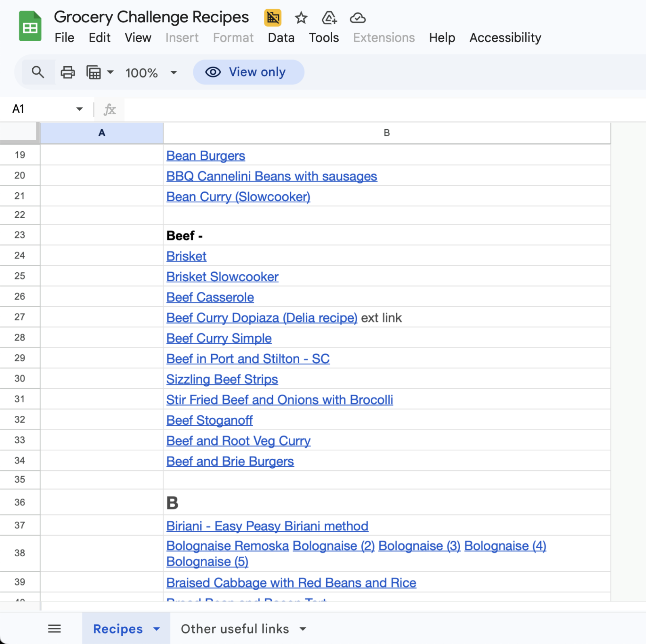Star the Grocery Challenge Recipes spreadsheet
Screen dimensions: 646x644
301,18
